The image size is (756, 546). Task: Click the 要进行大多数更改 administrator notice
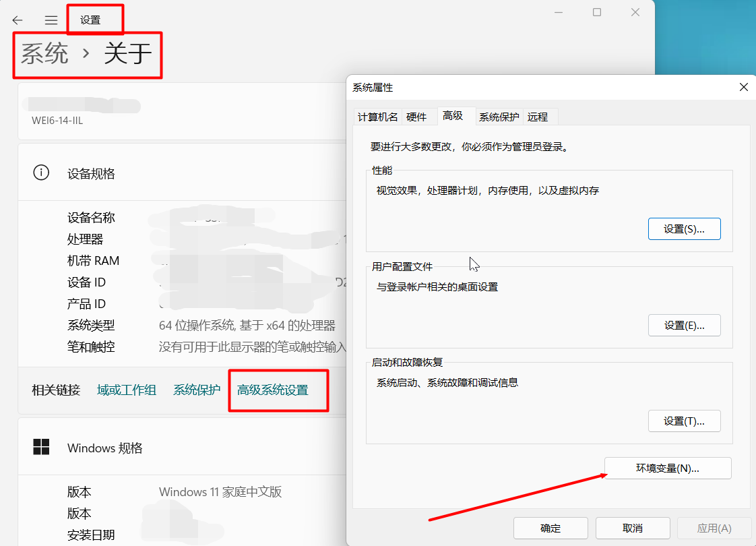[x=470, y=147]
